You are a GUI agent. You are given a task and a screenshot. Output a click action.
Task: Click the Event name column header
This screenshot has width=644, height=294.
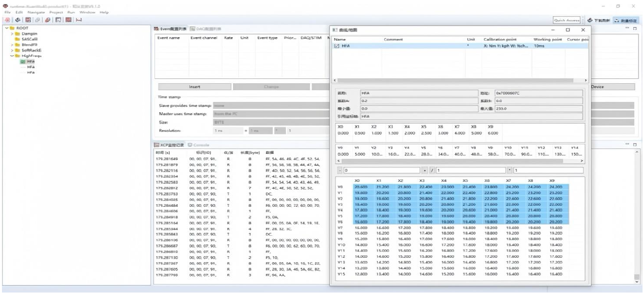pyautogui.click(x=169, y=38)
